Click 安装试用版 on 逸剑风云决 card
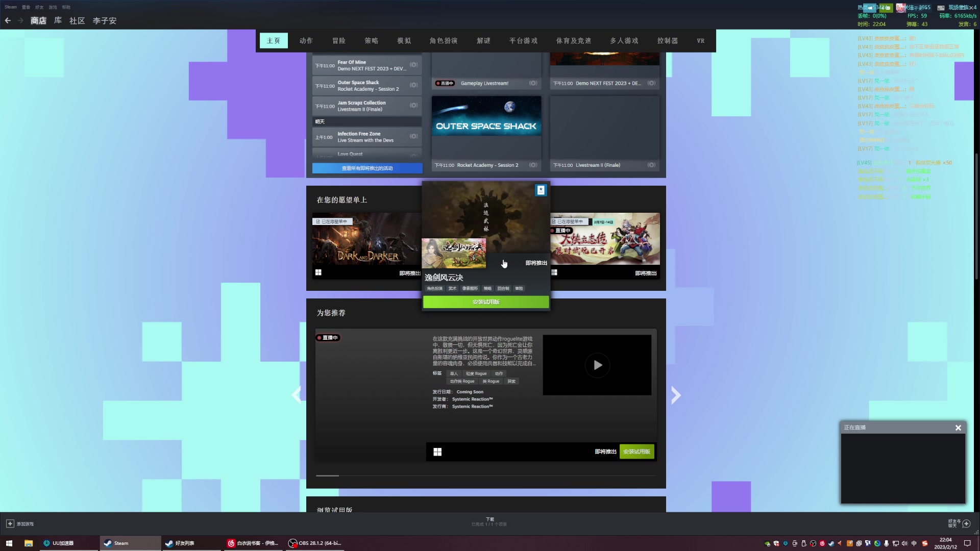 pyautogui.click(x=486, y=302)
